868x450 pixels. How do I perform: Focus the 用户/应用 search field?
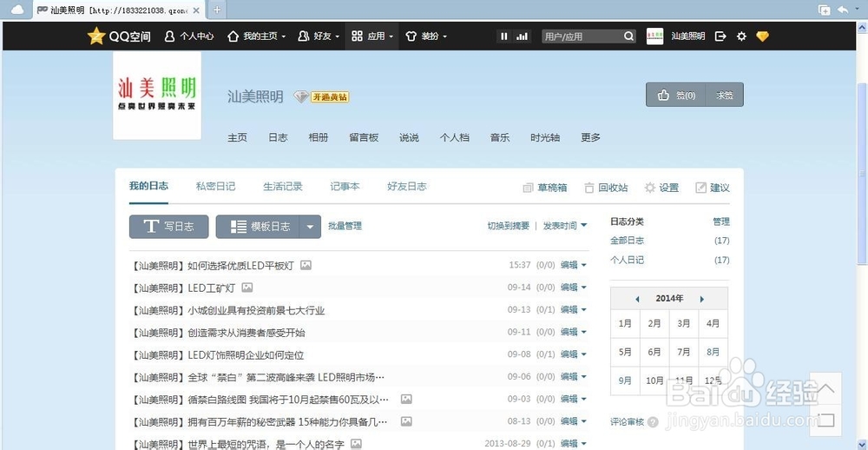coord(582,36)
